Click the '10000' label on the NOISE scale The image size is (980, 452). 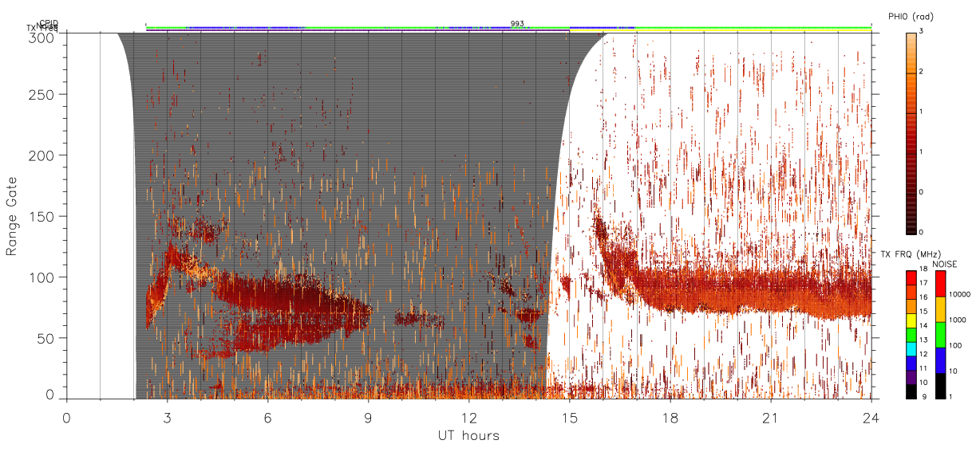959,294
